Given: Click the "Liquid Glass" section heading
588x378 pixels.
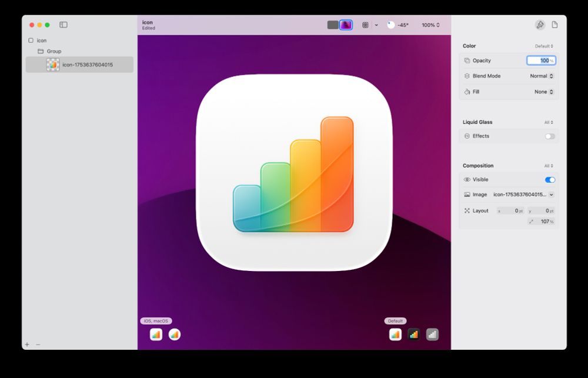Looking at the screenshot, I should point(477,122).
